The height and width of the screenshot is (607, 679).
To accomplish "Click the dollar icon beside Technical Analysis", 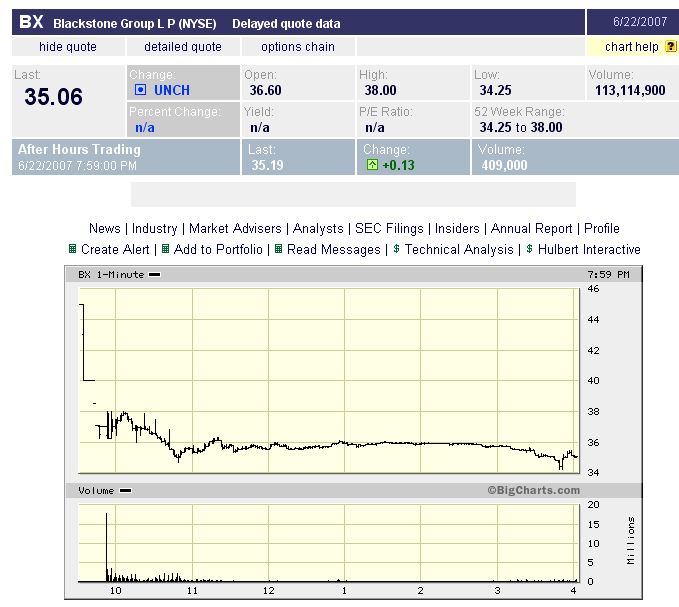I will click(396, 249).
